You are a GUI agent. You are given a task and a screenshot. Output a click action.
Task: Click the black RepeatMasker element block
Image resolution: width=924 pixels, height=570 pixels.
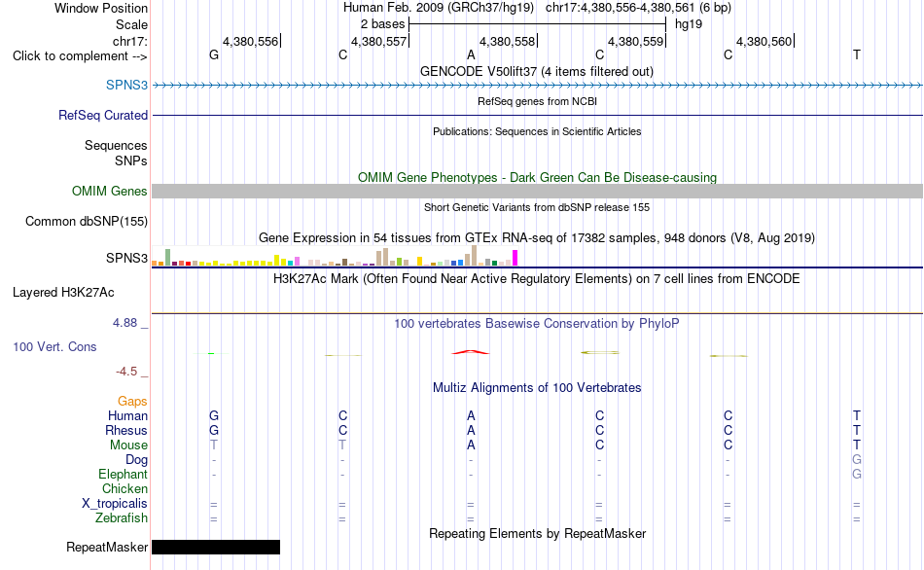(x=216, y=547)
